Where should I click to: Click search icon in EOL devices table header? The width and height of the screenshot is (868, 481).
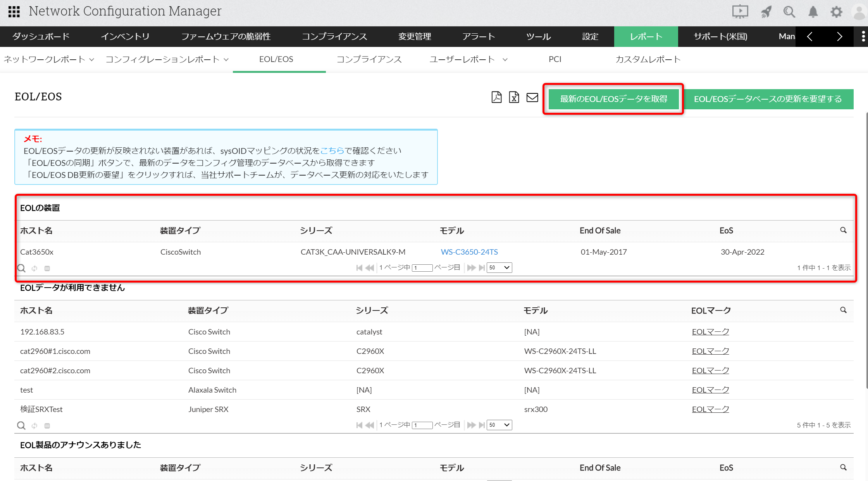point(843,230)
